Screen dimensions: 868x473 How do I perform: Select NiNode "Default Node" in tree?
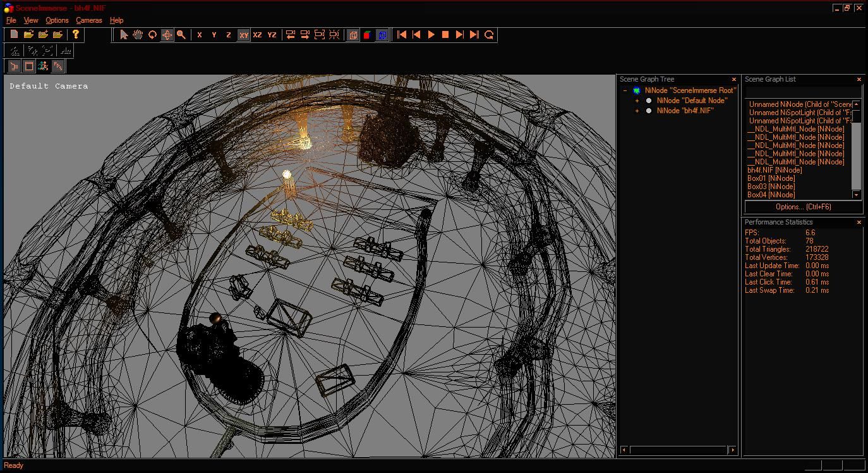(692, 101)
